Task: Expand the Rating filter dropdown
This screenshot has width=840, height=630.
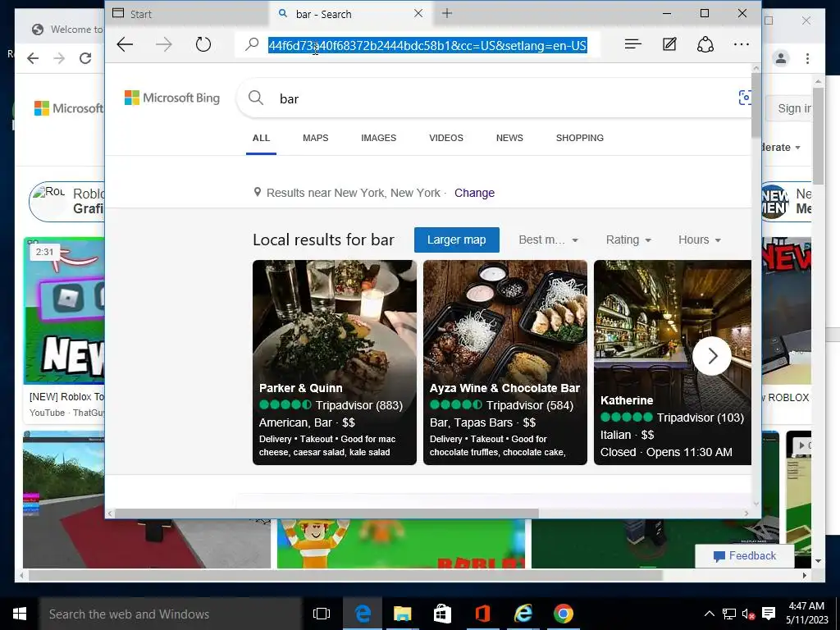Action: 628,240
